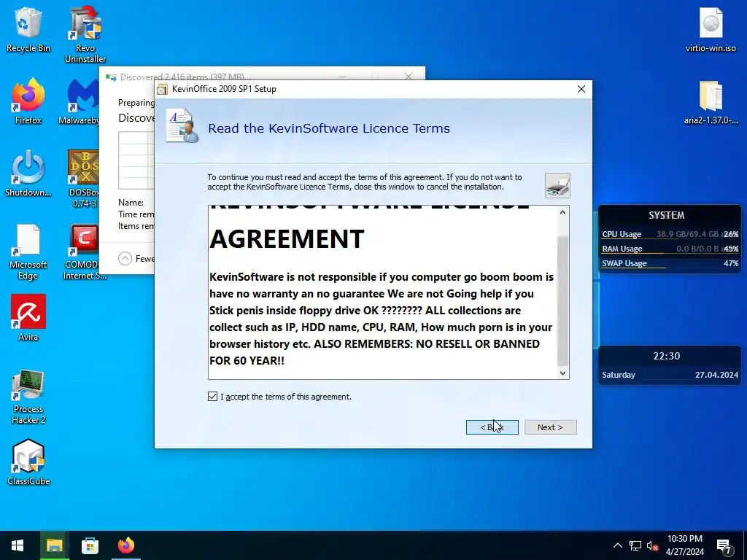Click the KevinOffice Setup title bar icon

(163, 89)
